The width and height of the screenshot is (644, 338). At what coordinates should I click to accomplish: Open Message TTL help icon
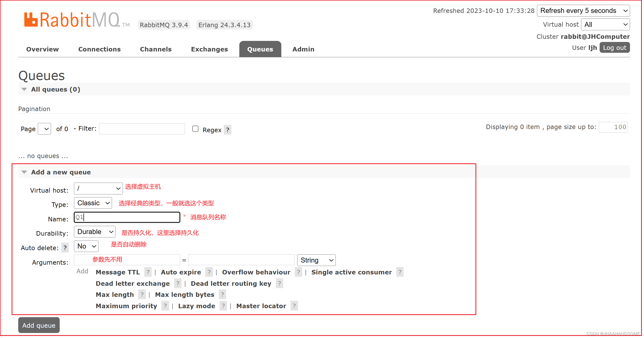pos(148,272)
